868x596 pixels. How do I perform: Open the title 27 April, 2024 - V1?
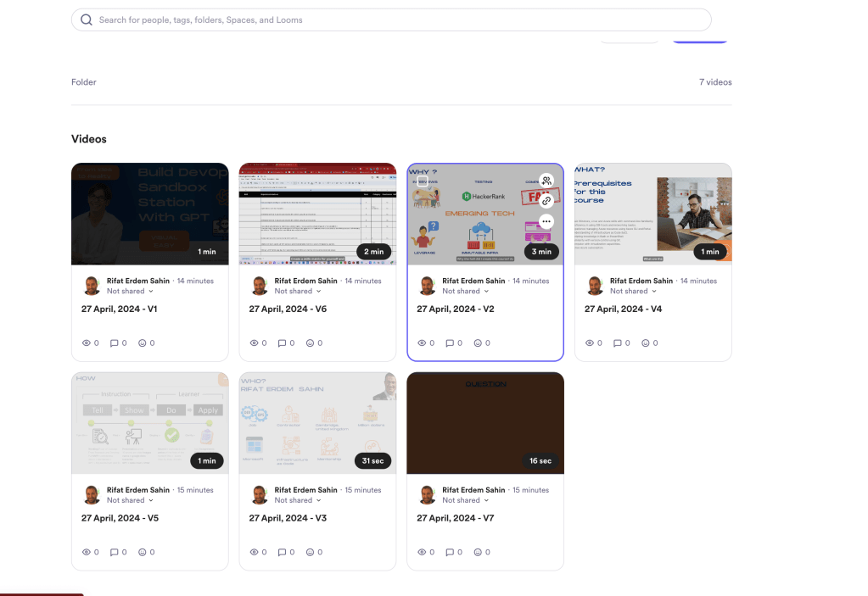pos(119,309)
